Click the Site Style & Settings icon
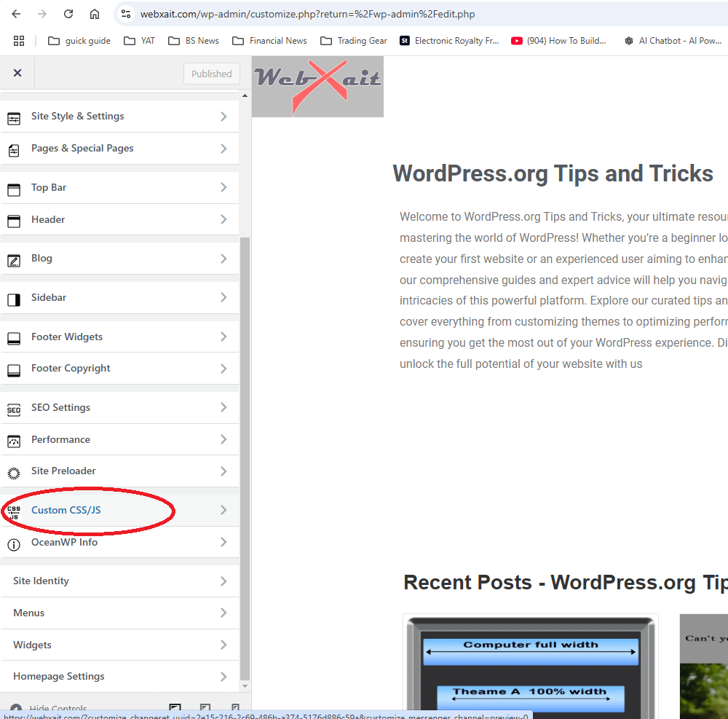Viewport: 728px width, 719px height. click(14, 119)
